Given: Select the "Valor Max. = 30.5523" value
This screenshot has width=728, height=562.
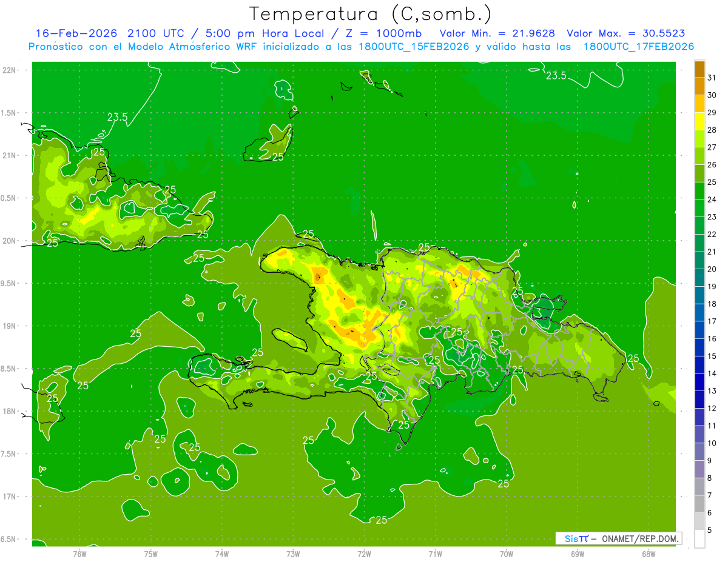Looking at the screenshot, I should (626, 33).
